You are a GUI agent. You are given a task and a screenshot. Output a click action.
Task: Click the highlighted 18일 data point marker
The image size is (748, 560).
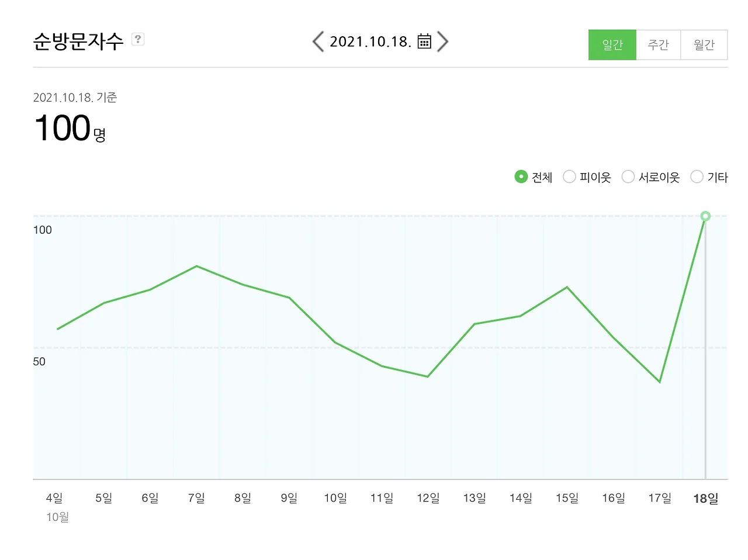(705, 216)
